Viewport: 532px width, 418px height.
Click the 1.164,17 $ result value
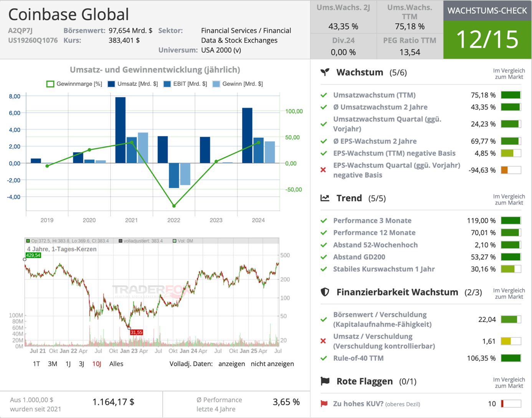click(x=113, y=402)
